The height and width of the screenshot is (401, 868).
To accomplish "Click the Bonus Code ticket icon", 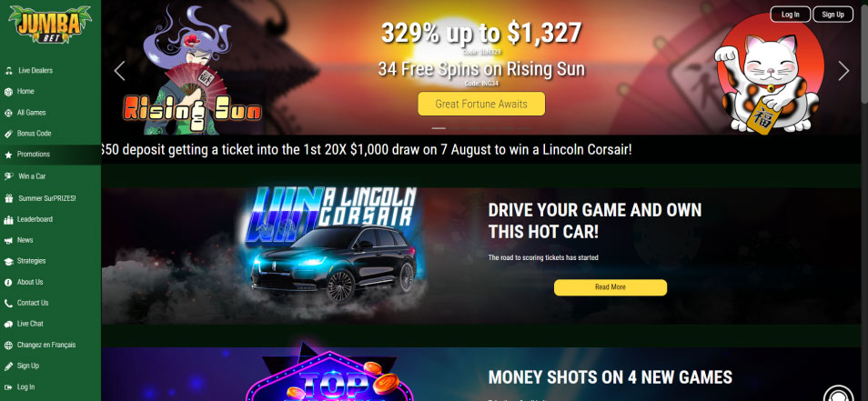I will (8, 134).
